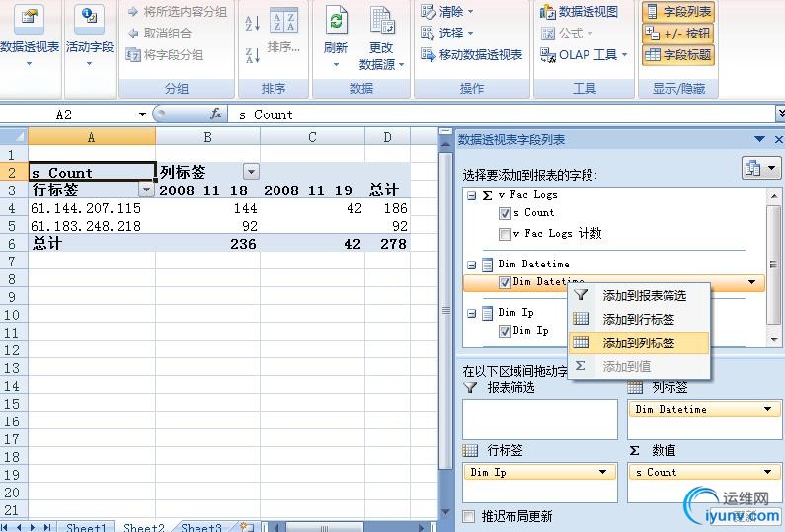Click the worksheet vertical scrollbar down arrow

pos(445,512)
